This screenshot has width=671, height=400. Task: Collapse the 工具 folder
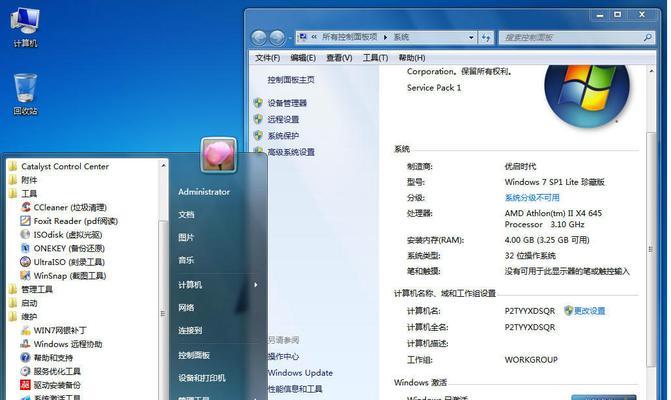[23, 194]
